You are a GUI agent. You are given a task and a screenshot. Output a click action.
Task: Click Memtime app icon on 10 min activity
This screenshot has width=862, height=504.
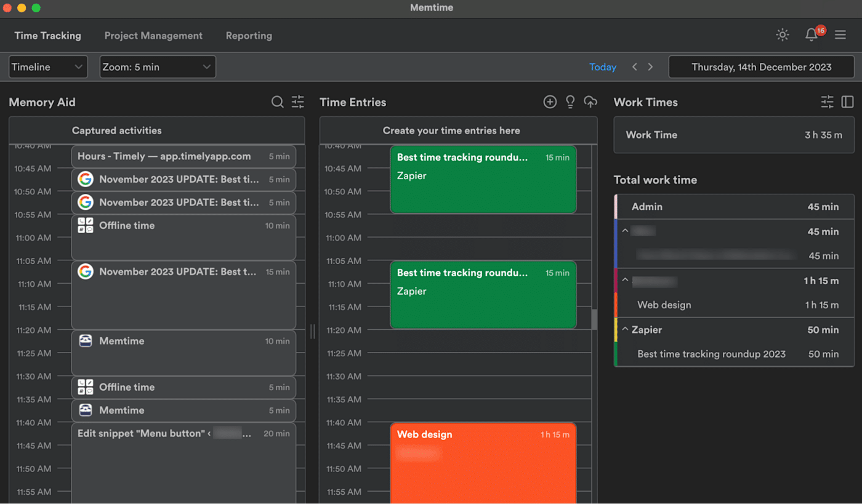click(86, 341)
